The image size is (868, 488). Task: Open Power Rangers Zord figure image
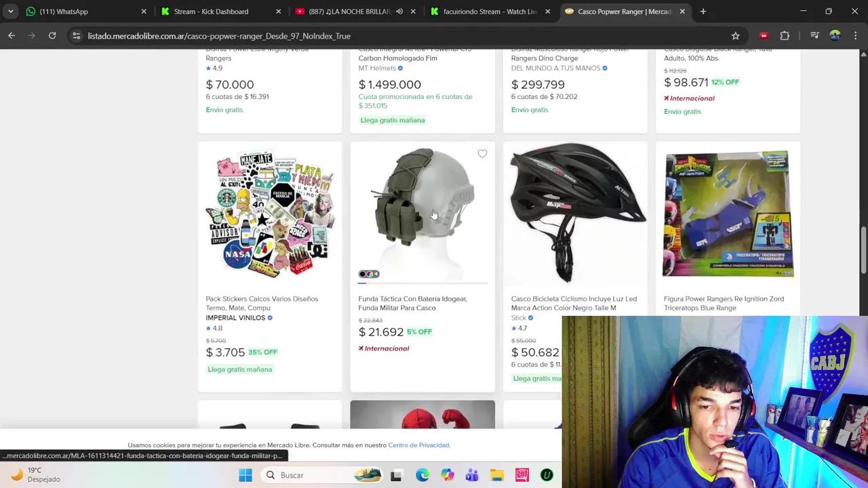[x=728, y=213]
